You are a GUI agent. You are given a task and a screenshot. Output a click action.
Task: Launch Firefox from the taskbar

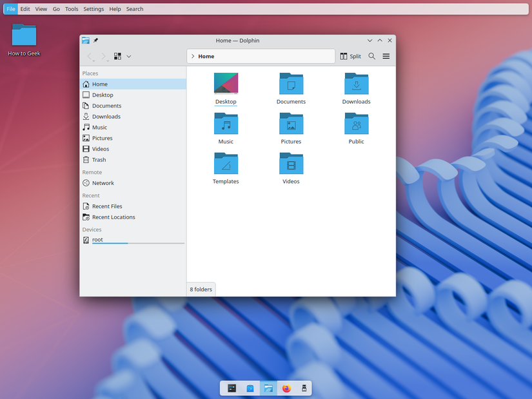(286, 388)
